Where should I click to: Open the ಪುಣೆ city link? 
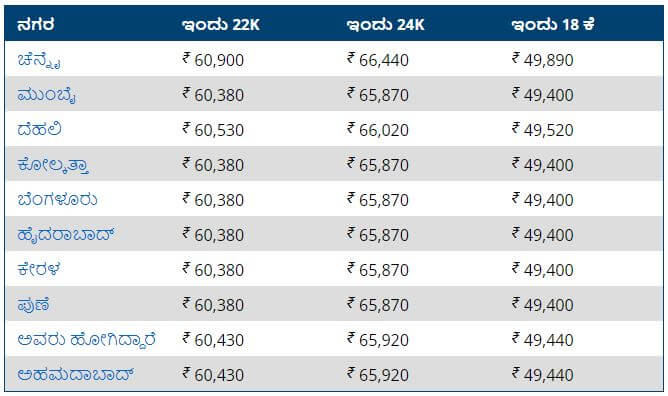pyautogui.click(x=34, y=305)
